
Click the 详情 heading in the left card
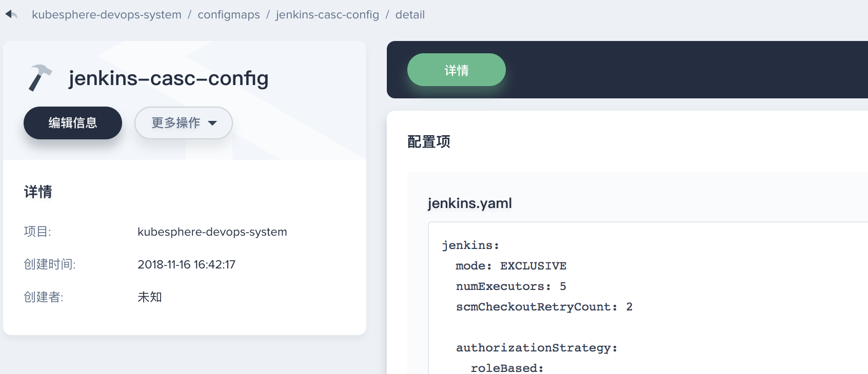38,192
